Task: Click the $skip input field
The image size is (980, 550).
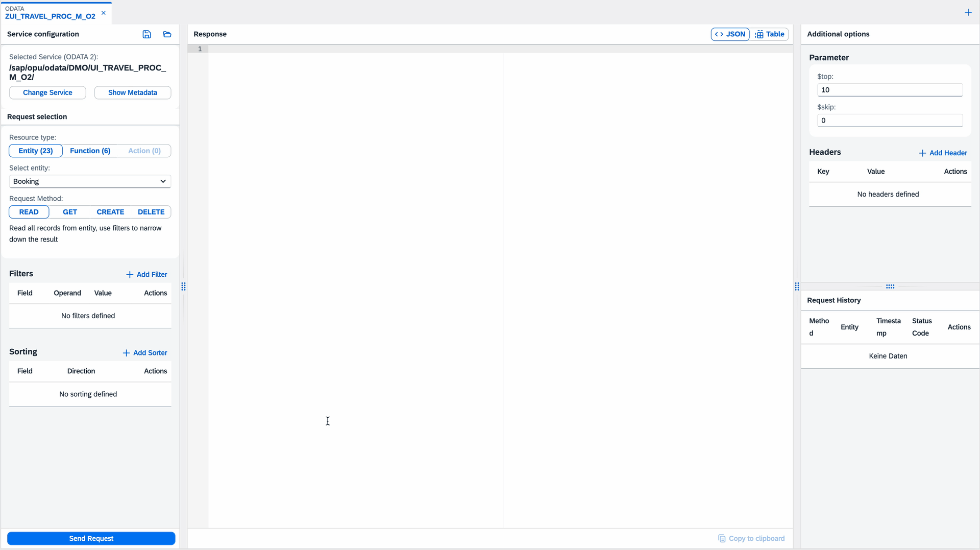Action: [x=890, y=121]
